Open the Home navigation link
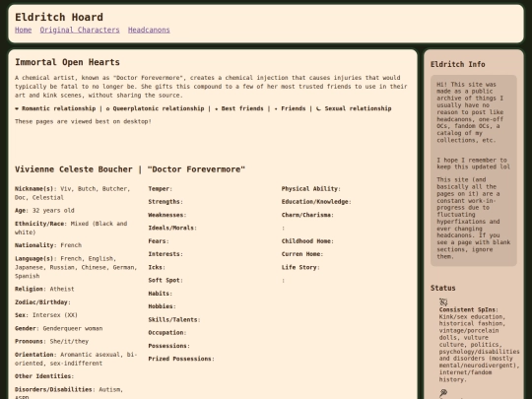This screenshot has height=399, width=532. [x=23, y=30]
